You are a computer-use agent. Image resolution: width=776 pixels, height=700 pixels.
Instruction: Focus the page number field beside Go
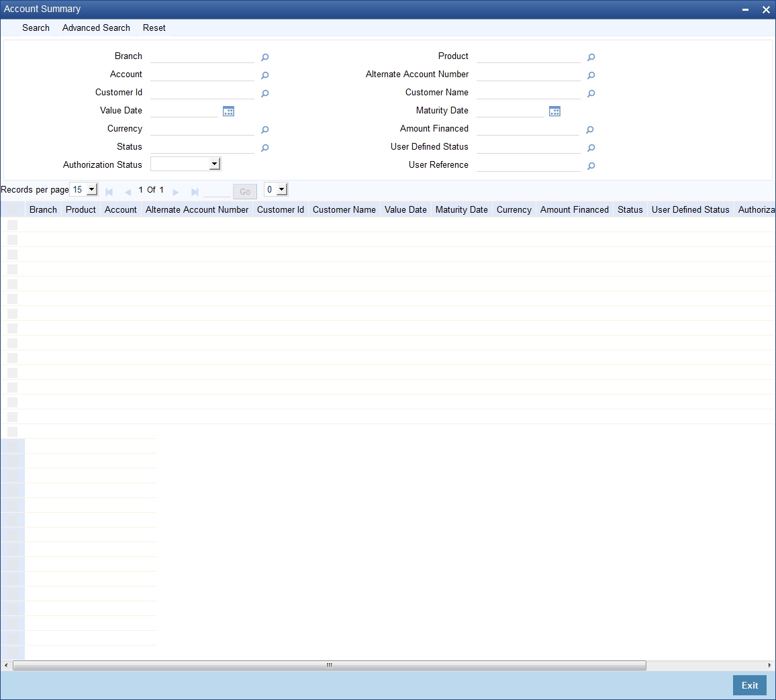point(217,191)
